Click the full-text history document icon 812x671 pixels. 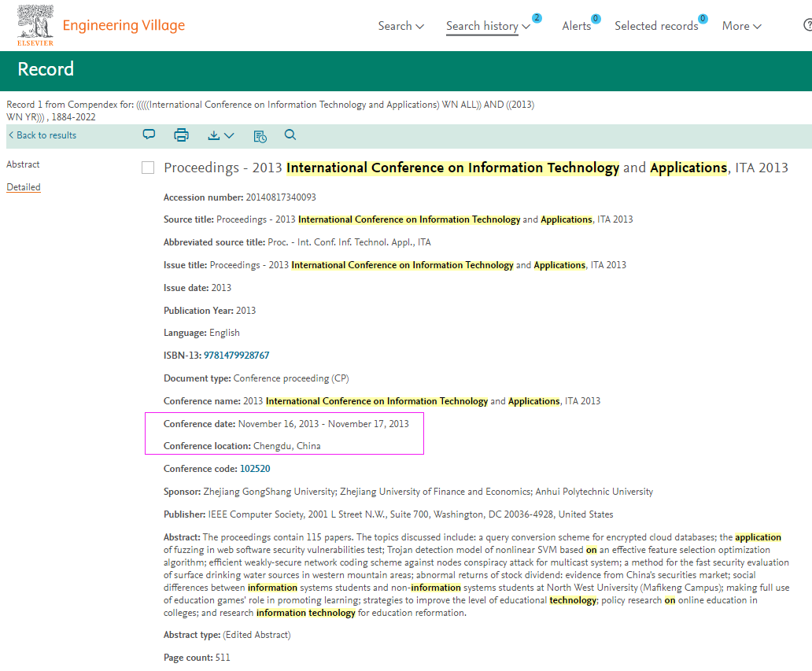(260, 136)
